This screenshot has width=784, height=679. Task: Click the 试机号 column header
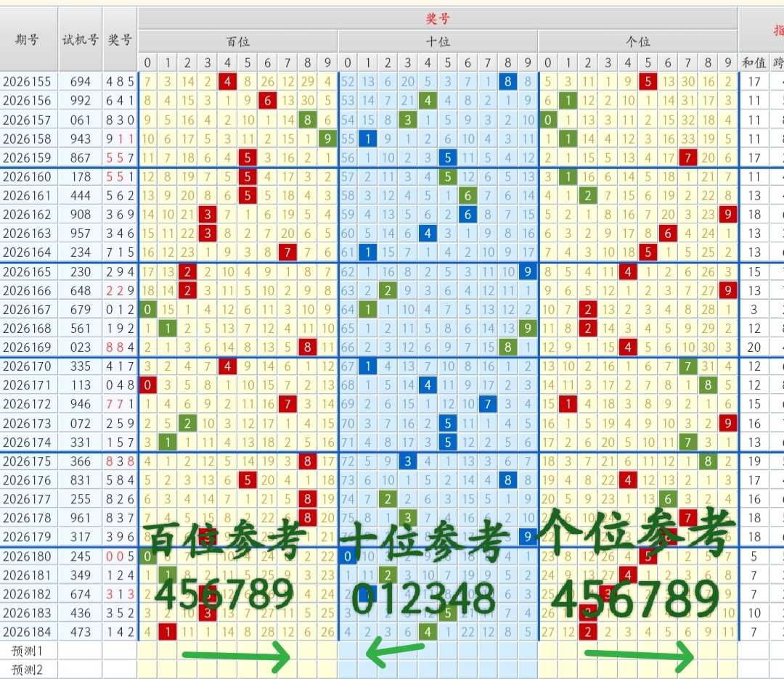80,39
